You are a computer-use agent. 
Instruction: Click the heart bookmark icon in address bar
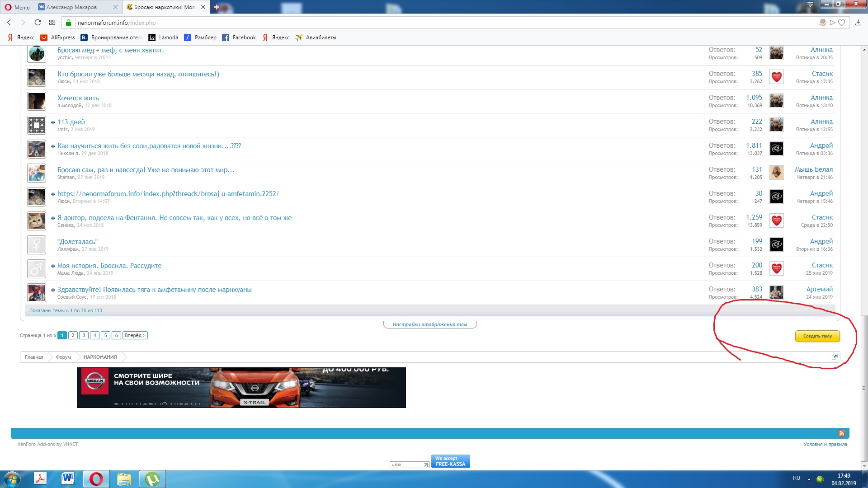[841, 23]
